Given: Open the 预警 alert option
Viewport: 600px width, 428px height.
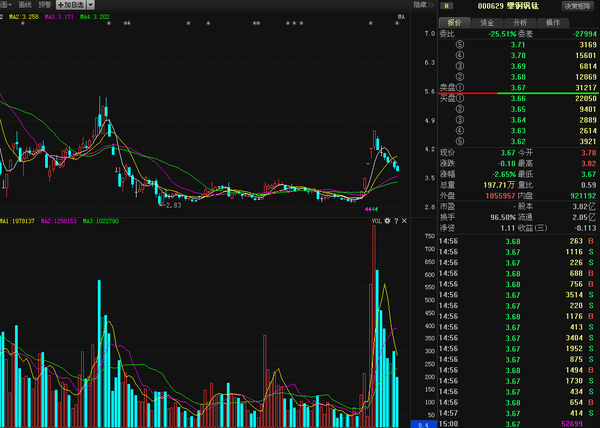Looking at the screenshot, I should (45, 5).
